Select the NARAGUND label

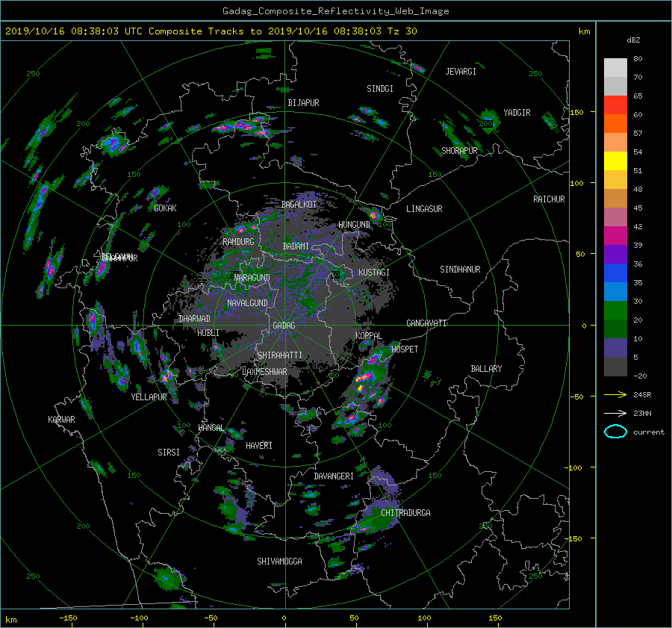pos(252,278)
